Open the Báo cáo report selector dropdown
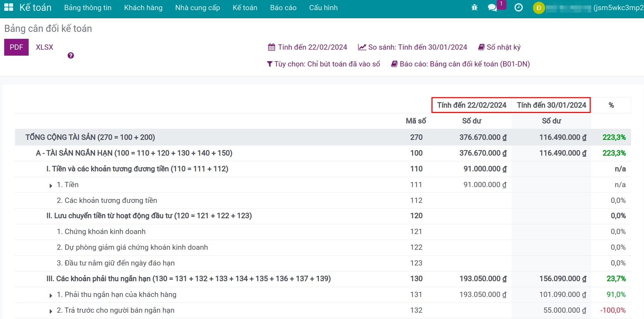Viewport: 644px width, 319px height. point(460,64)
